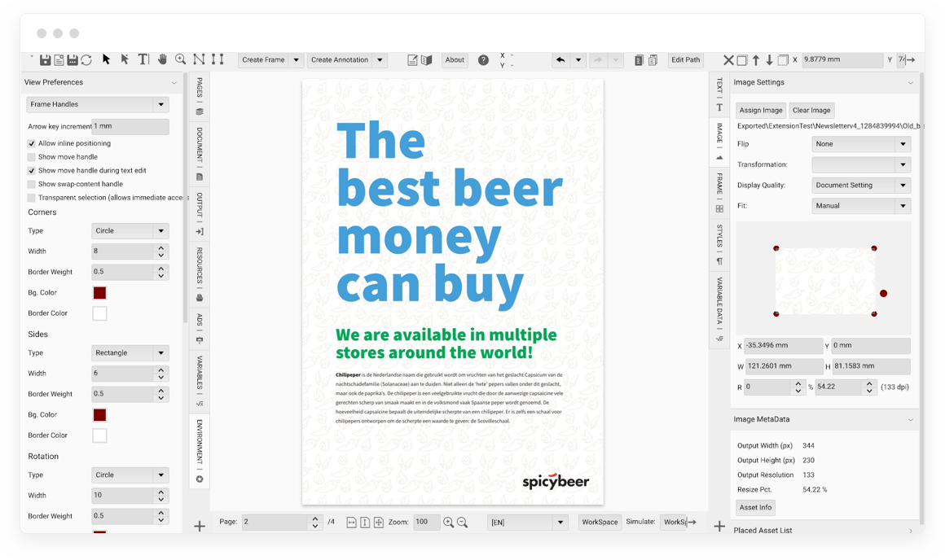Select the Text tool
Screen dimensions: 945x560
coord(143,59)
